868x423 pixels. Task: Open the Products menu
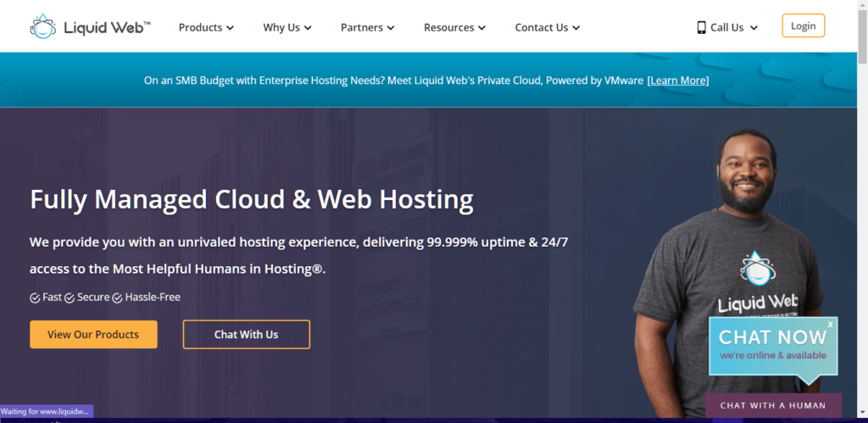pyautogui.click(x=206, y=27)
